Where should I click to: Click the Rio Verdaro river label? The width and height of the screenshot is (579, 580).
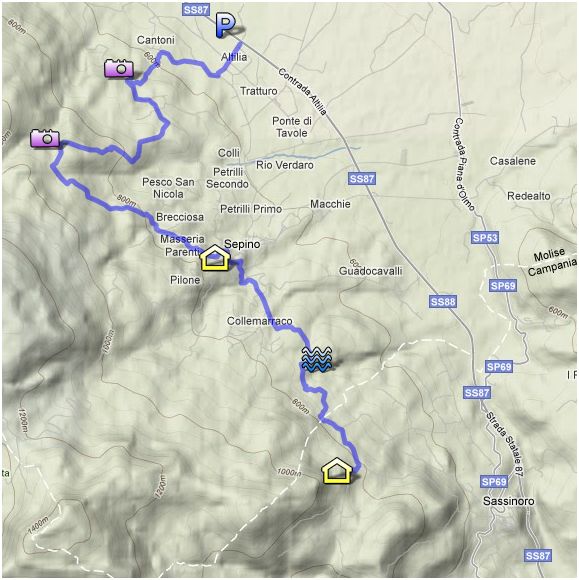285,165
